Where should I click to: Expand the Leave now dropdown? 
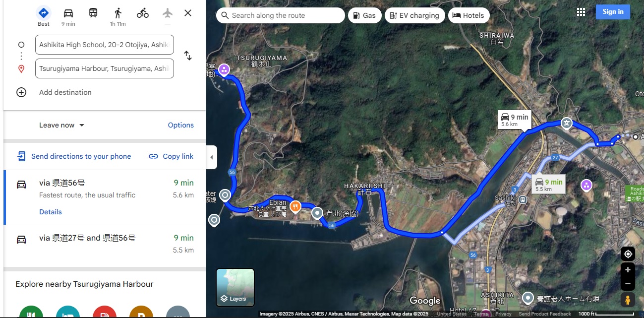pos(62,125)
